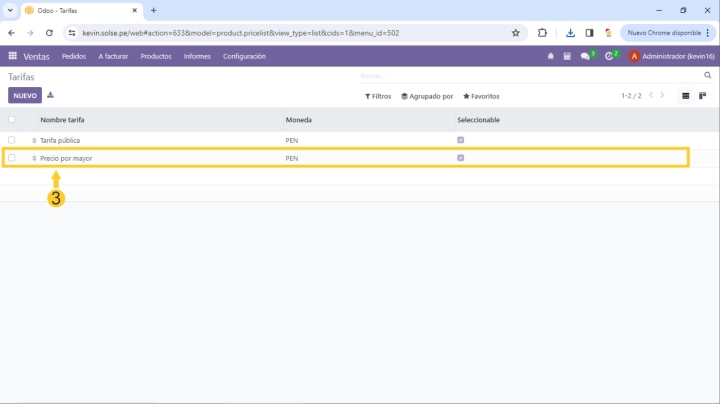Check the Tarifa pública row checkbox
Image resolution: width=720 pixels, height=404 pixels.
point(12,140)
